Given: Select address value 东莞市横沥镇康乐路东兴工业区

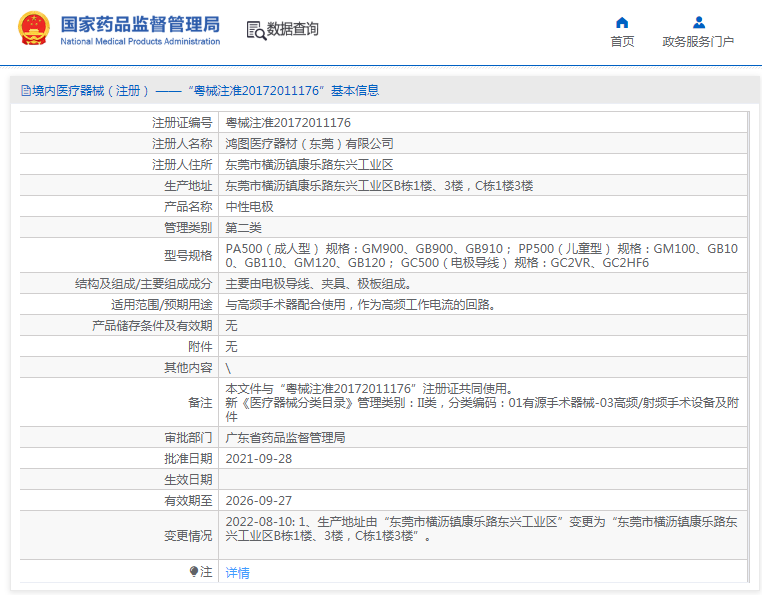Looking at the screenshot, I should tap(309, 164).
